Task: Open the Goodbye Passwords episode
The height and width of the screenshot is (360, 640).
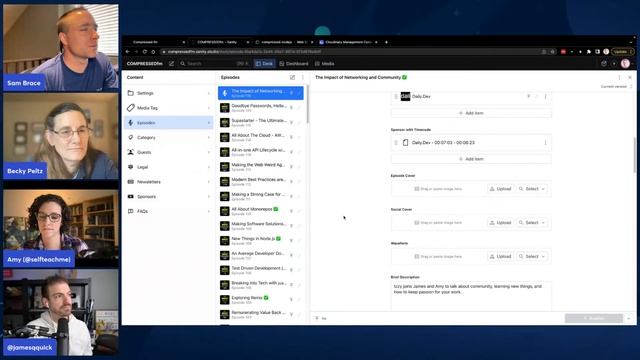Action: [261, 108]
